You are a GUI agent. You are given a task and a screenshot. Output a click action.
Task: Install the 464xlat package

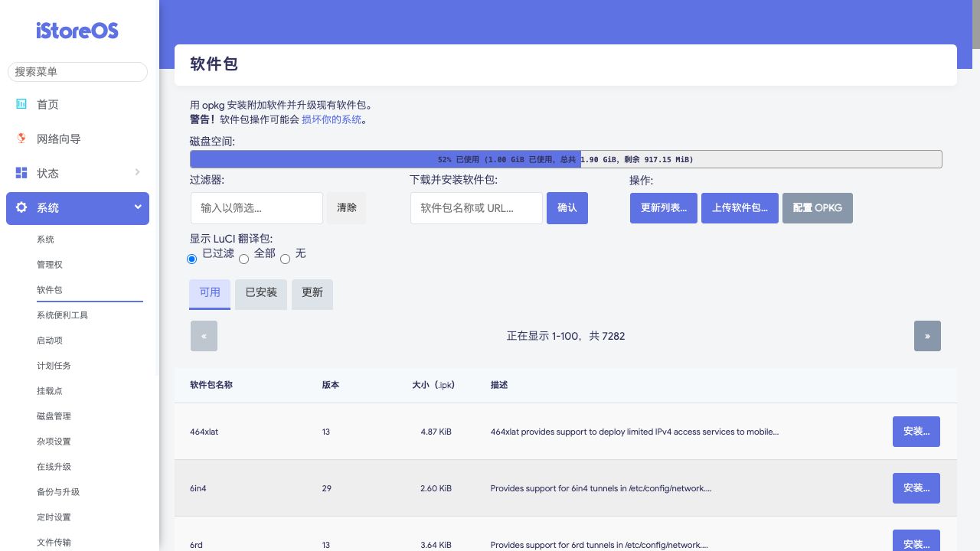(x=916, y=432)
